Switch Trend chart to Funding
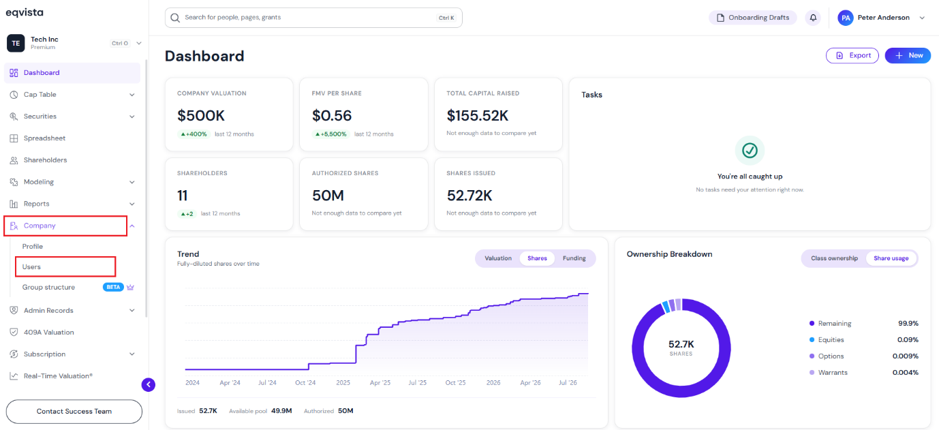The image size is (939, 430). 574,258
